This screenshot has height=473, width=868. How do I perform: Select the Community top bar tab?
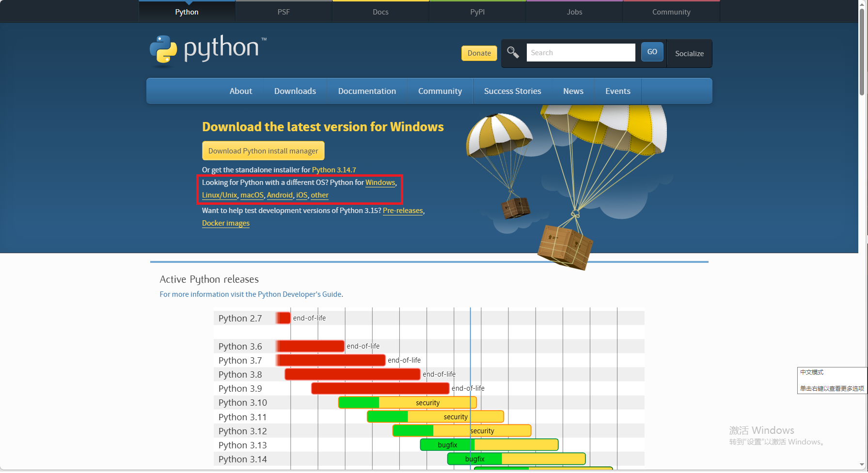pyautogui.click(x=671, y=12)
